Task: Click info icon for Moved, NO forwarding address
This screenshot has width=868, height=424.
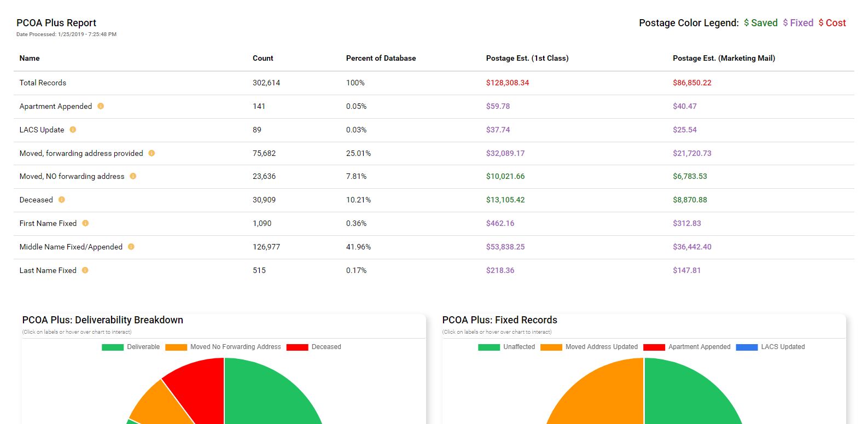Action: click(133, 176)
